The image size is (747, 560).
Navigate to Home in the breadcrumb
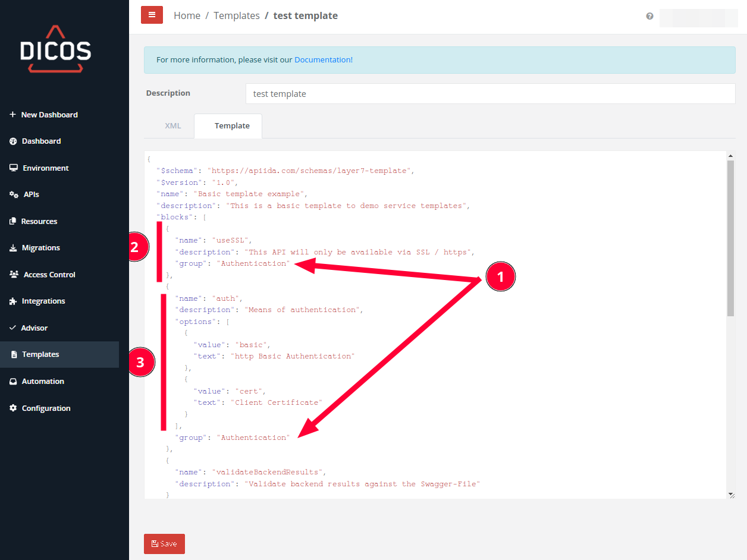pyautogui.click(x=187, y=16)
